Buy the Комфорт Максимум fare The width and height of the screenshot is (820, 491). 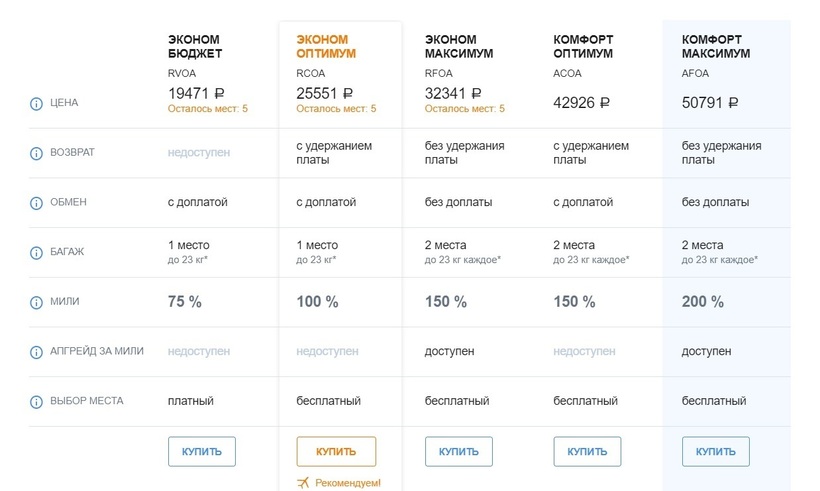pos(715,451)
